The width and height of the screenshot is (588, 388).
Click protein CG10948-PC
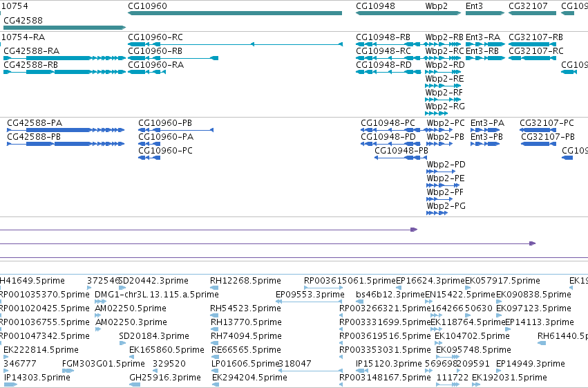click(x=388, y=123)
